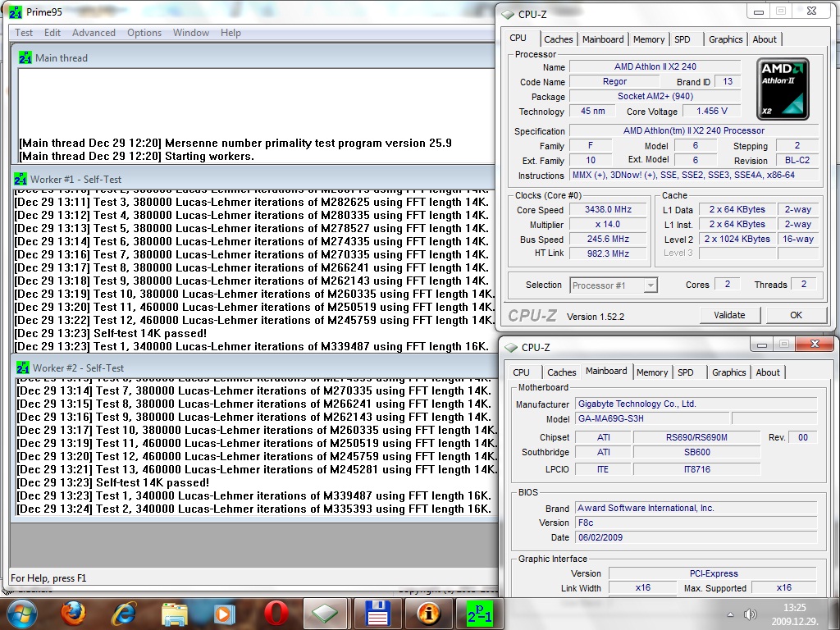Switch to Memory tab in lower CPU-Z

652,372
